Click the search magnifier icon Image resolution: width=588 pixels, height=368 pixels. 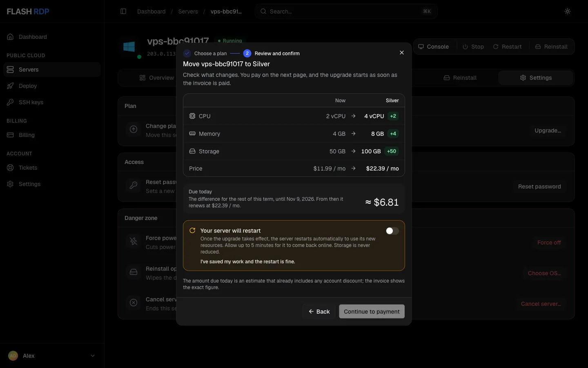pyautogui.click(x=263, y=11)
